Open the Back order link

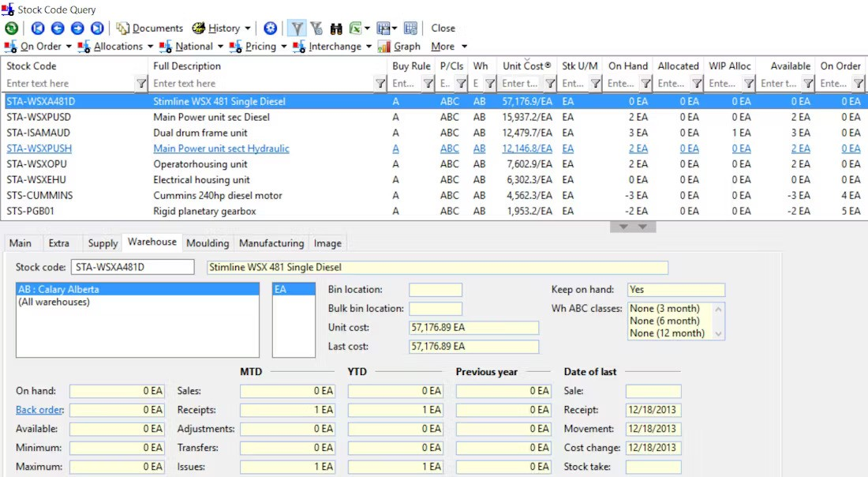pos(39,410)
